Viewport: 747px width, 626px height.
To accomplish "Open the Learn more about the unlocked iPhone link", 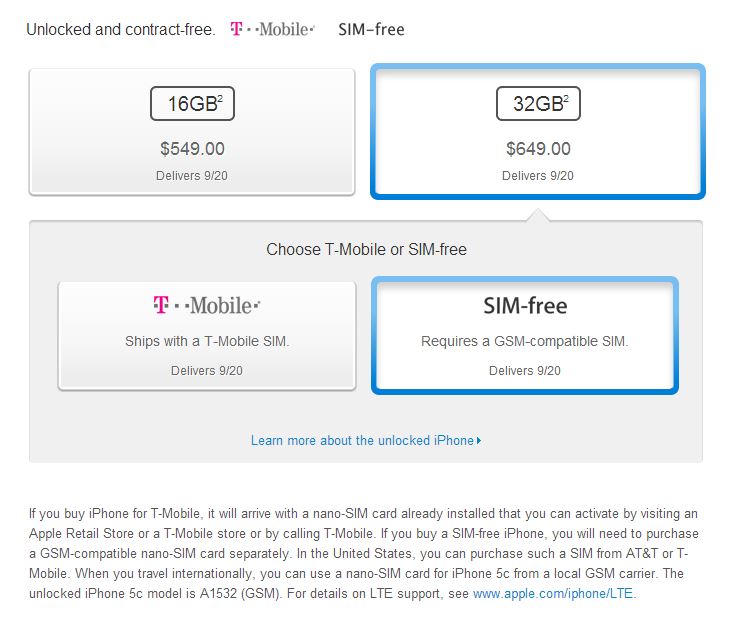I will pyautogui.click(x=362, y=440).
